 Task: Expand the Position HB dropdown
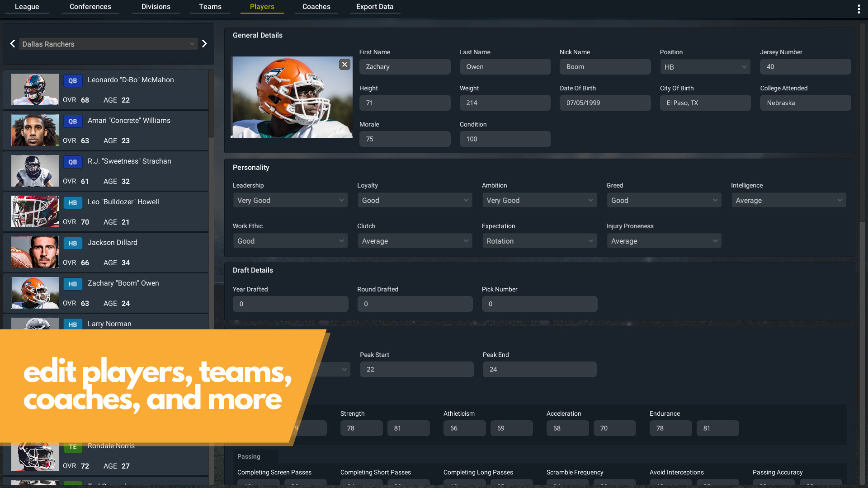coord(705,67)
